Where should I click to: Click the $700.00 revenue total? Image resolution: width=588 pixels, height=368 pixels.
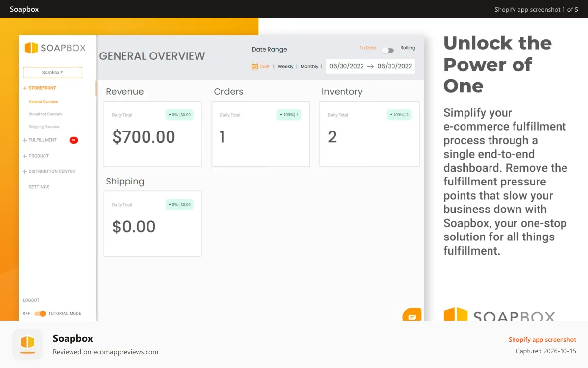[x=144, y=137]
